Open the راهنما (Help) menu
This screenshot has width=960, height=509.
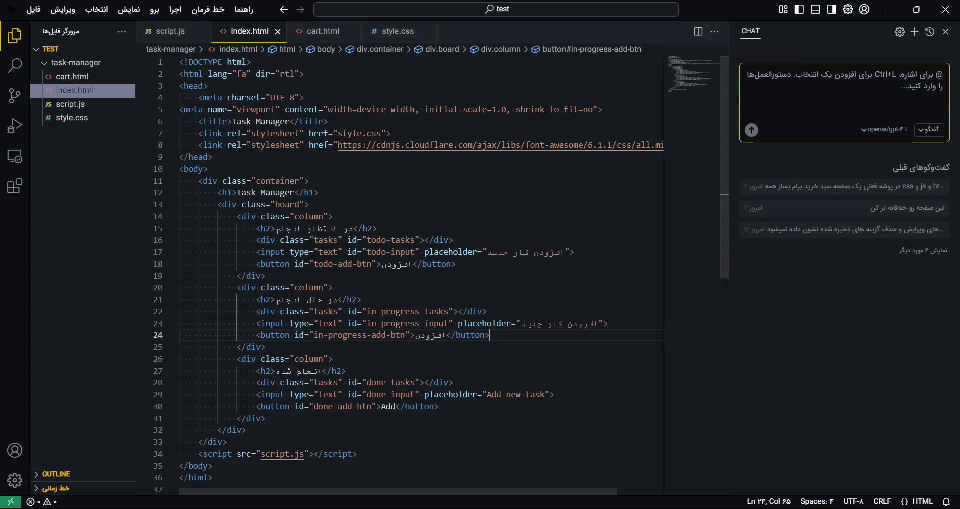click(243, 10)
